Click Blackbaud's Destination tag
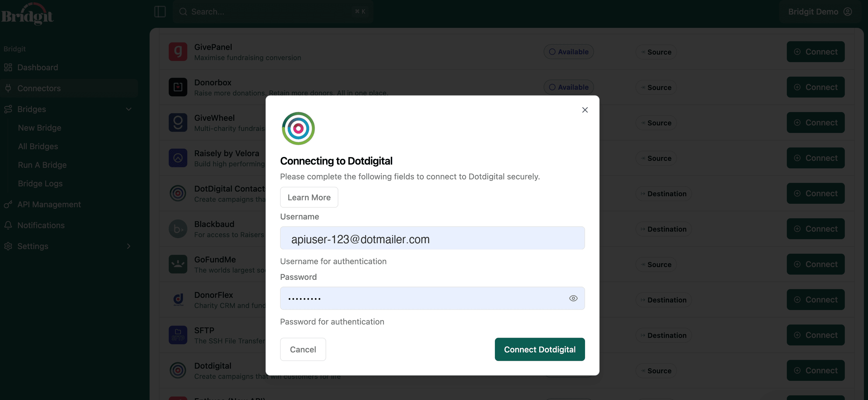Screen dimensions: 868x400 (663, 229)
